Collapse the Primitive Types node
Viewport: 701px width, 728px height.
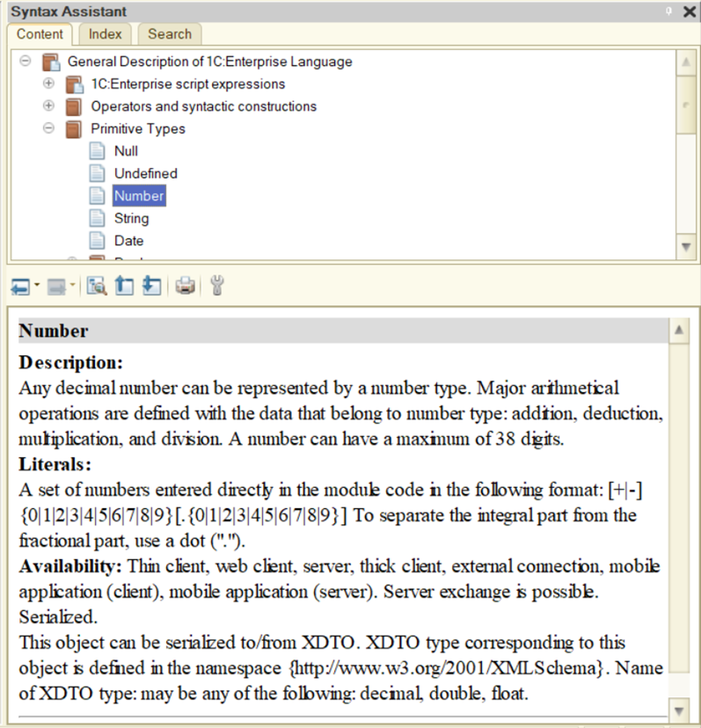pyautogui.click(x=48, y=128)
